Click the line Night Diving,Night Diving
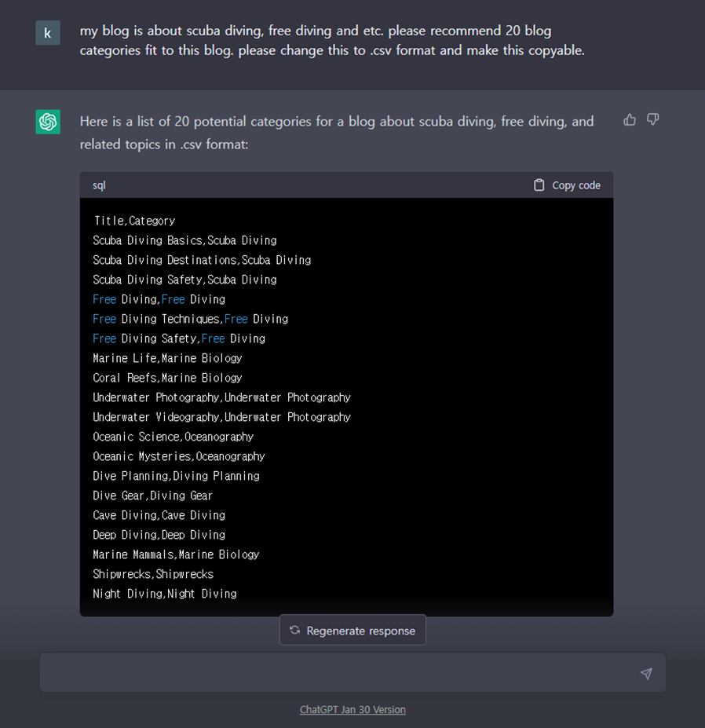Viewport: 705px width, 728px height. tap(165, 594)
